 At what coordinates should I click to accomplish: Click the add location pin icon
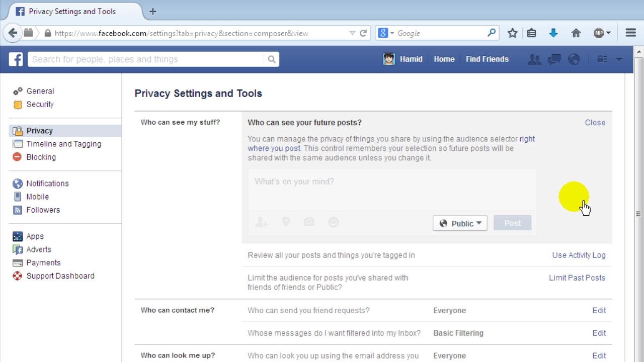[x=286, y=222]
